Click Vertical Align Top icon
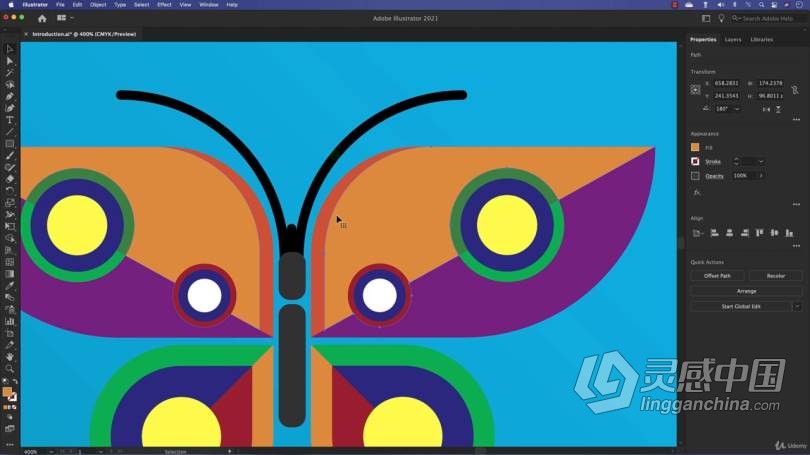This screenshot has height=455, width=810. coord(759,233)
